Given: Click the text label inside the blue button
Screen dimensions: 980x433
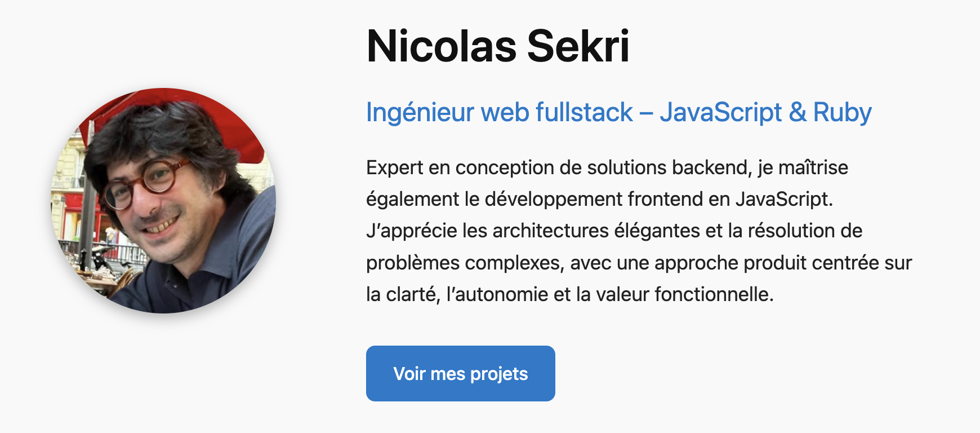Looking at the screenshot, I should (460, 373).
